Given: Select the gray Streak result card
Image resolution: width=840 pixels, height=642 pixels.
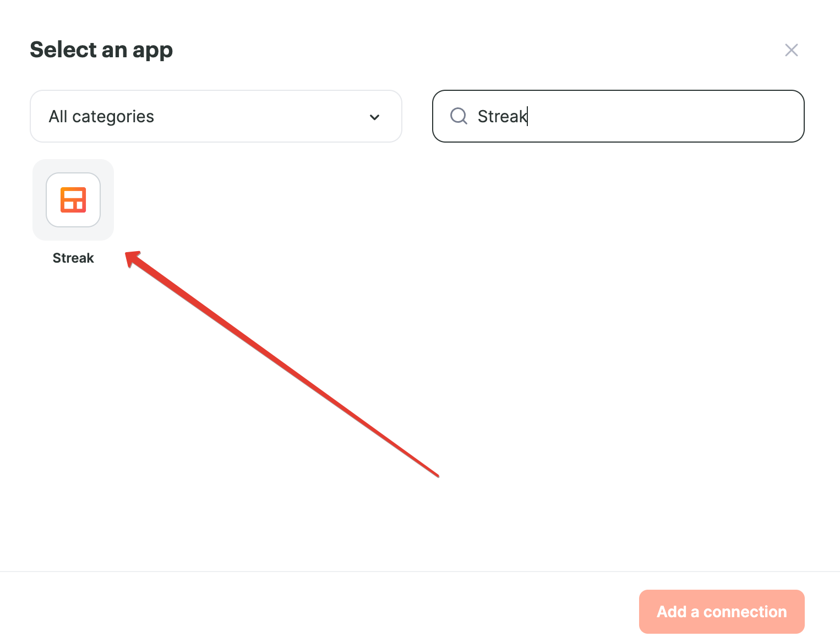Looking at the screenshot, I should click(x=73, y=200).
